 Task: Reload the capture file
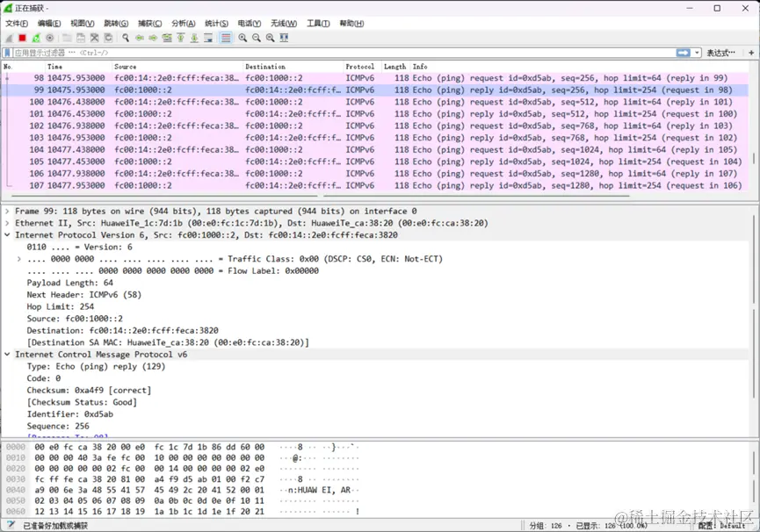(x=109, y=38)
